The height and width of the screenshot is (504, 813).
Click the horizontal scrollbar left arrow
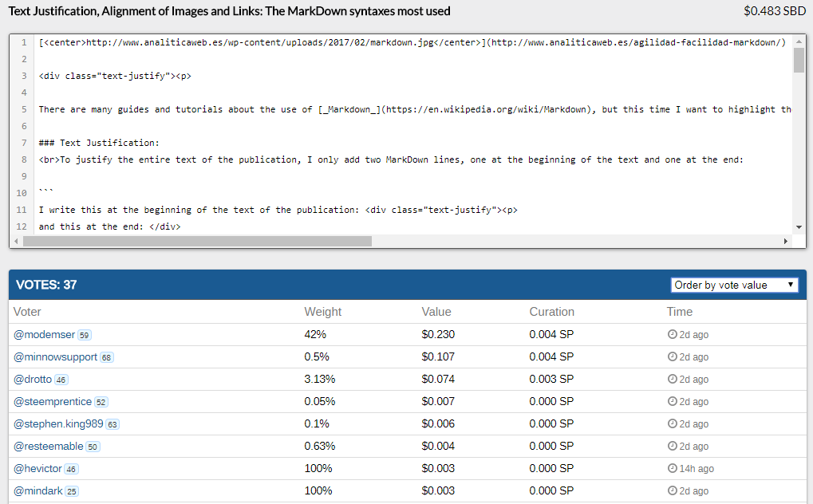[x=16, y=241]
